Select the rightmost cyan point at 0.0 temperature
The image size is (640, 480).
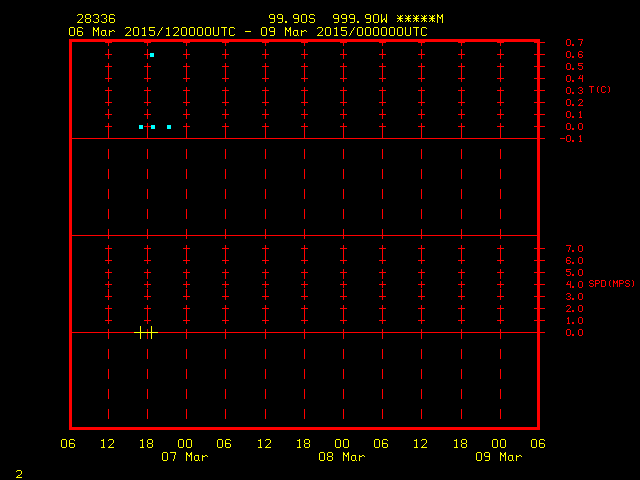click(x=169, y=127)
